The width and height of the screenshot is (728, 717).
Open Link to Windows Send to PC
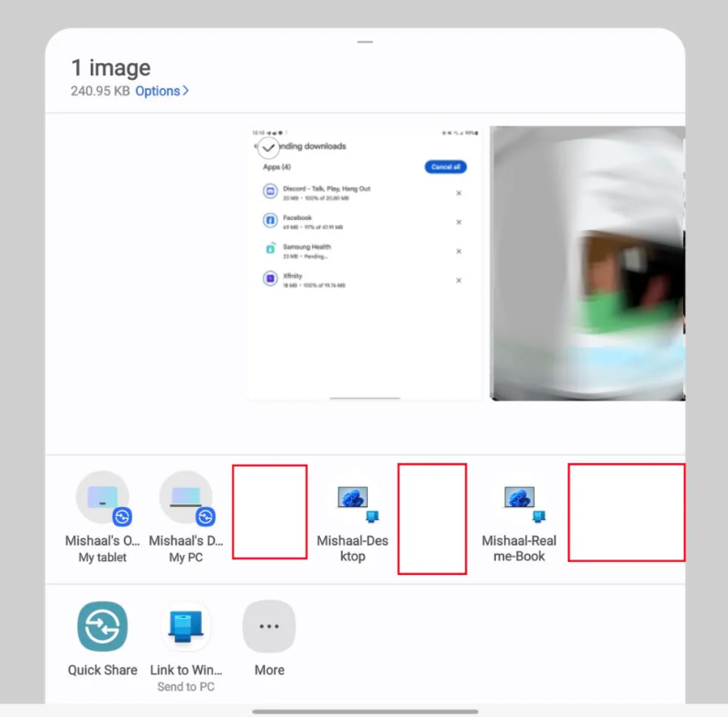click(186, 646)
